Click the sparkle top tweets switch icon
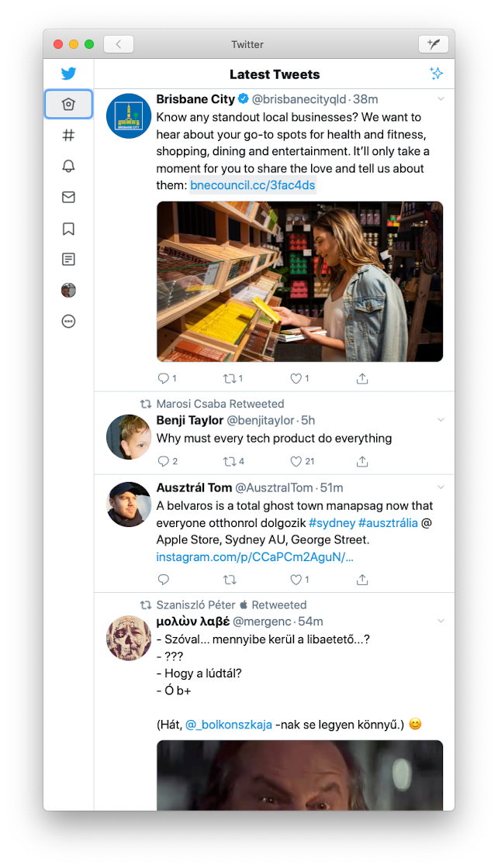This screenshot has height=868, width=498. [436, 74]
